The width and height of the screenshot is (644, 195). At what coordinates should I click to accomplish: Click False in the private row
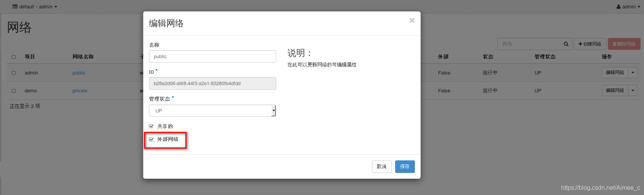(x=444, y=91)
